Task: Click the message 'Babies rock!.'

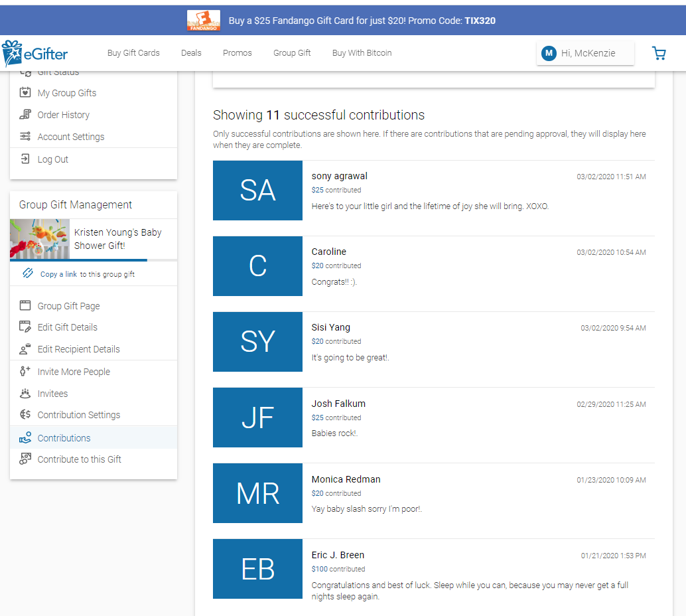Action: click(x=334, y=433)
